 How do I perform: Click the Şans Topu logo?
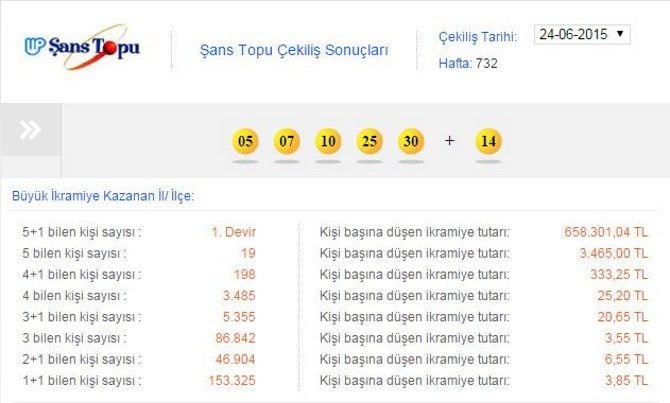(83, 48)
